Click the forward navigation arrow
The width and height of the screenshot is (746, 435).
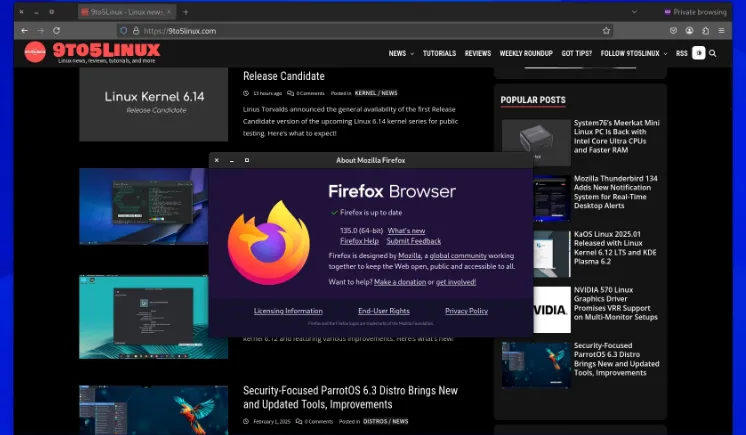(x=40, y=30)
